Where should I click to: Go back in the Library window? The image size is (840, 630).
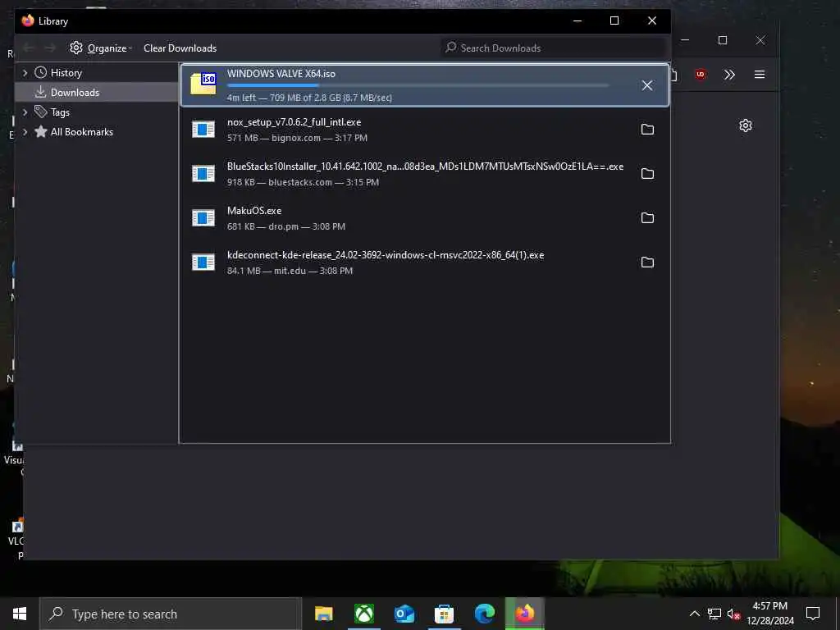29,48
